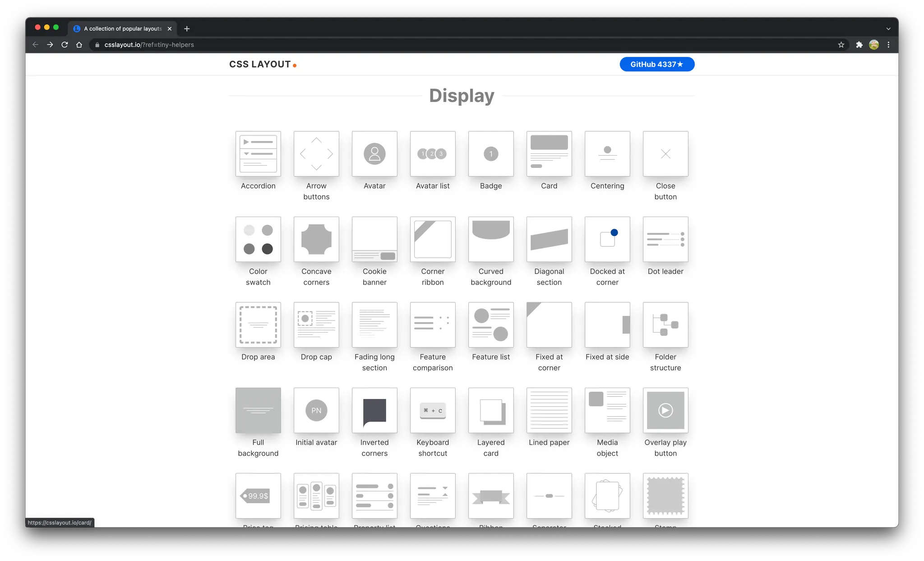Open the Docked at corner icon
This screenshot has height=561, width=924.
pyautogui.click(x=607, y=240)
